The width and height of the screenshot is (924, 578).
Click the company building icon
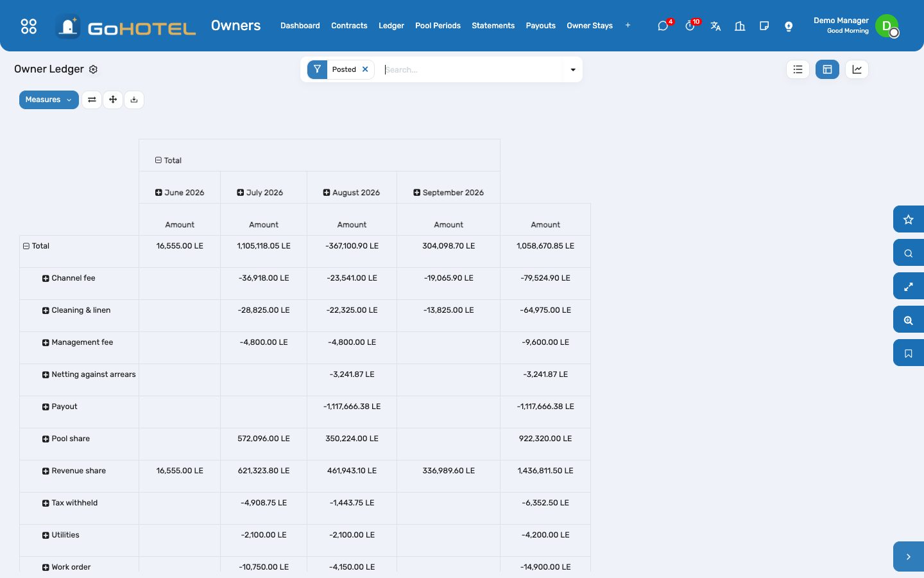click(x=740, y=26)
